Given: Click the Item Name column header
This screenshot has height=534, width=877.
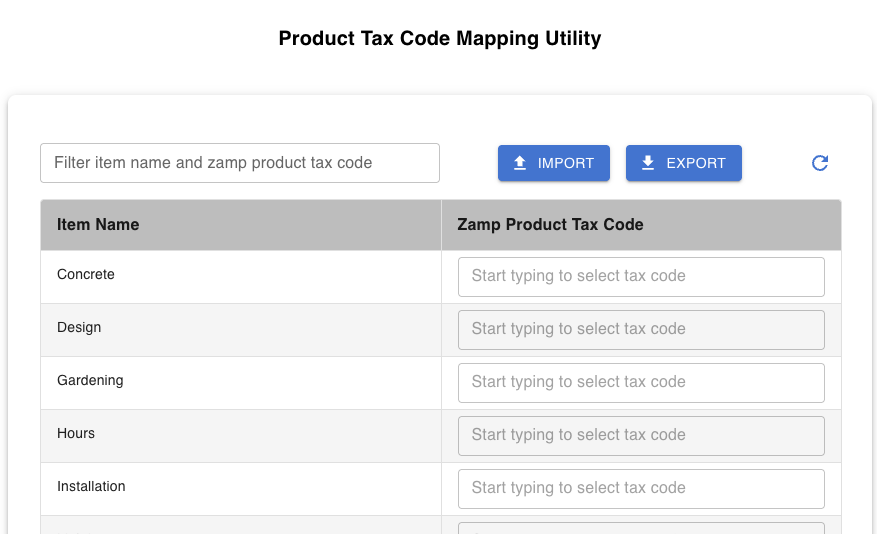Looking at the screenshot, I should coord(98,225).
